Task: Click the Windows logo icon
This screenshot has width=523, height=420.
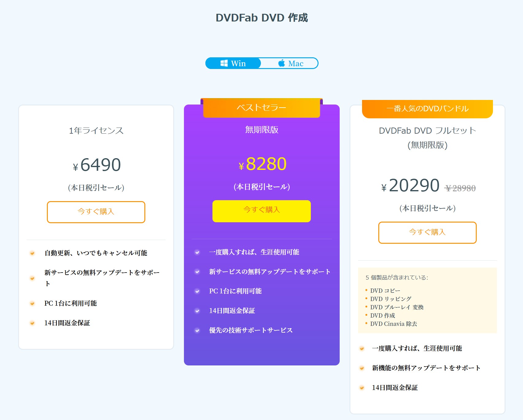Action: (x=224, y=63)
